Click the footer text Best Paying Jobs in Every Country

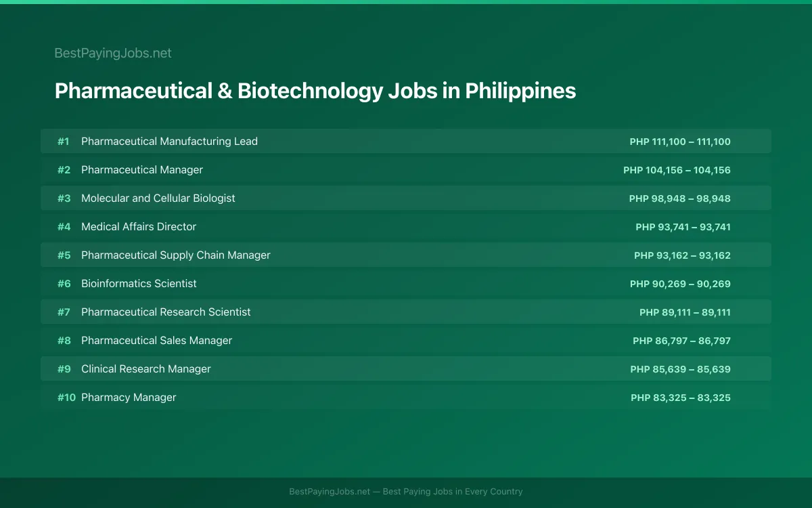[x=453, y=492]
